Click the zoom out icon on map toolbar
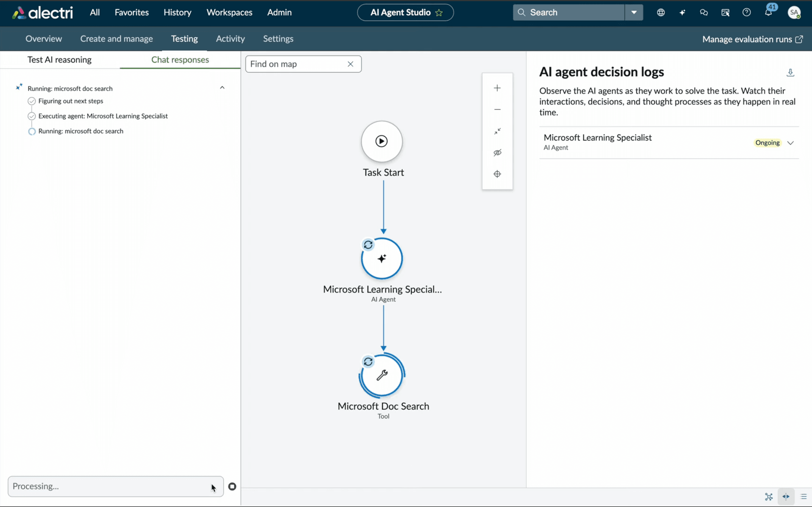Viewport: 812px width, 507px height. (x=497, y=109)
